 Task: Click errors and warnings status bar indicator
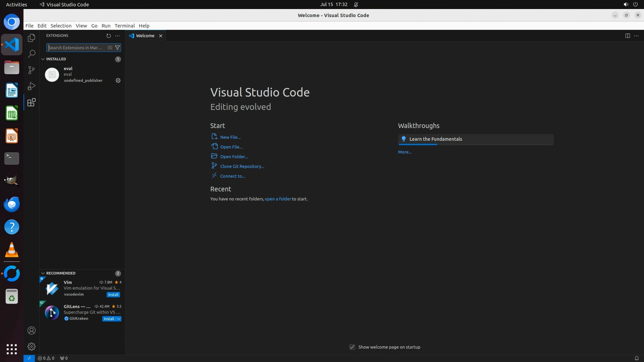[x=46, y=358]
